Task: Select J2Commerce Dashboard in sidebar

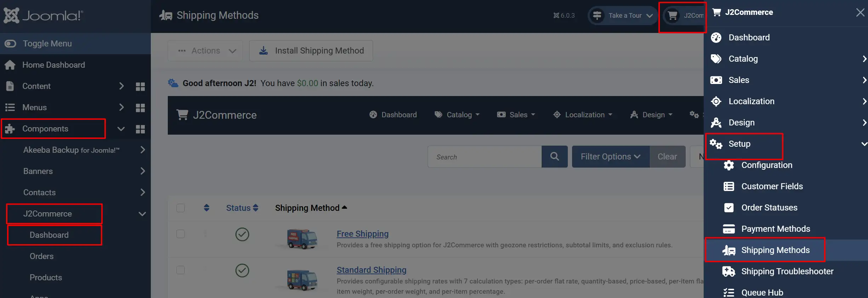Action: click(x=49, y=235)
